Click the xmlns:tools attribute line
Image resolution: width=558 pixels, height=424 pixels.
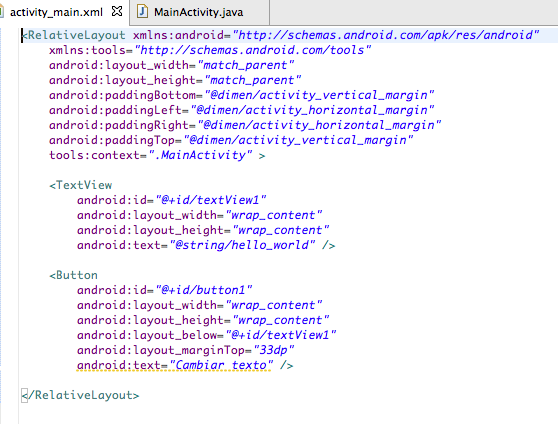click(x=210, y=50)
